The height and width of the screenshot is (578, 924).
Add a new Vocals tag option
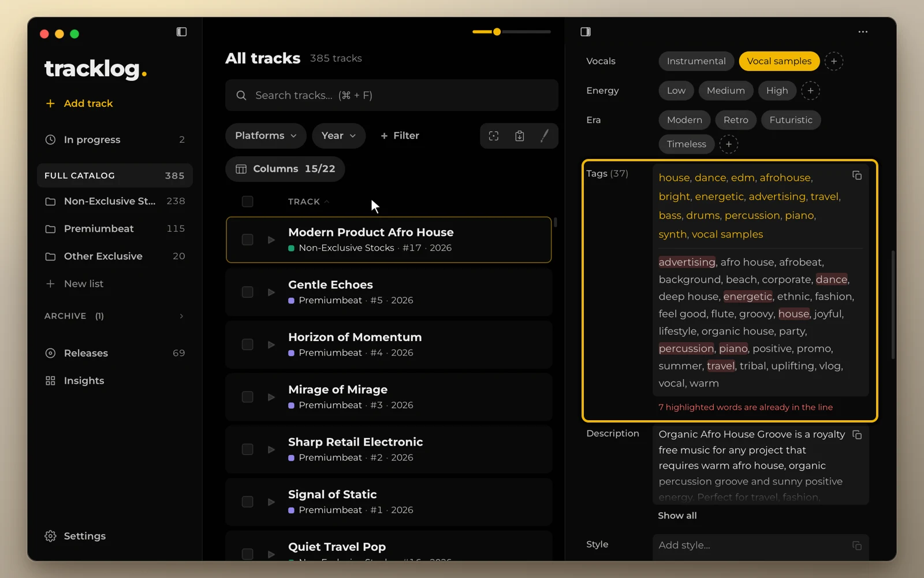834,61
